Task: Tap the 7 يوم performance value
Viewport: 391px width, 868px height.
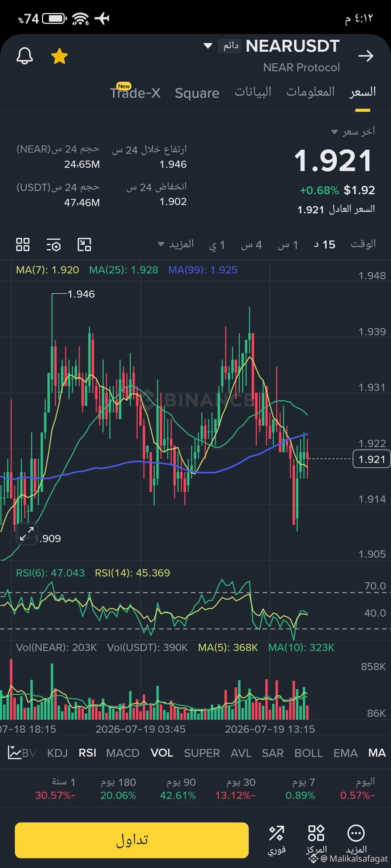Action: [300, 795]
